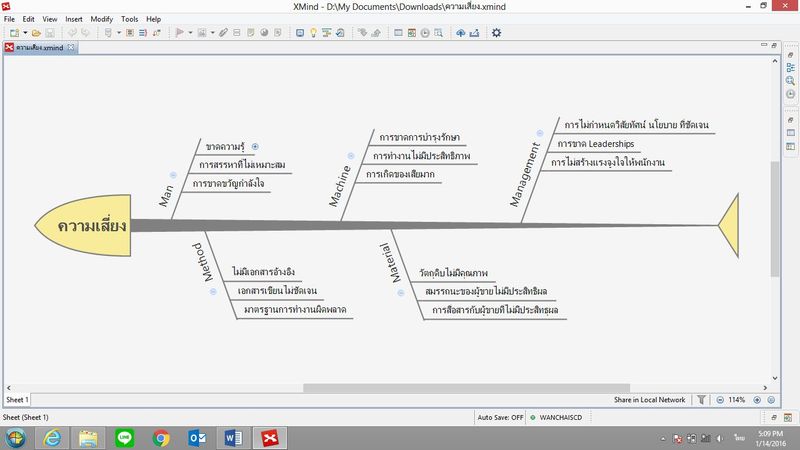Zoom out with the minus button
Image resolution: width=800 pixels, height=450 pixels.
coord(720,400)
